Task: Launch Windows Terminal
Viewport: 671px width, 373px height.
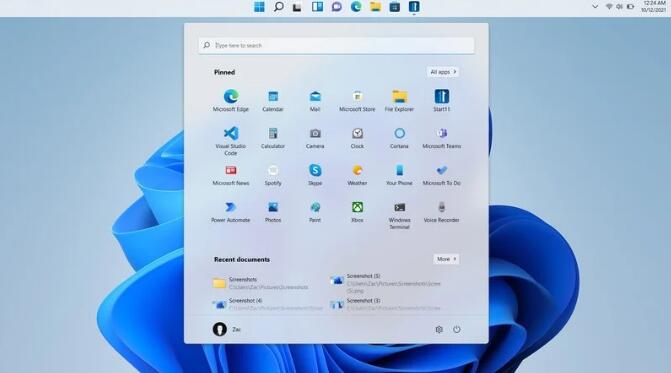Action: [x=399, y=215]
